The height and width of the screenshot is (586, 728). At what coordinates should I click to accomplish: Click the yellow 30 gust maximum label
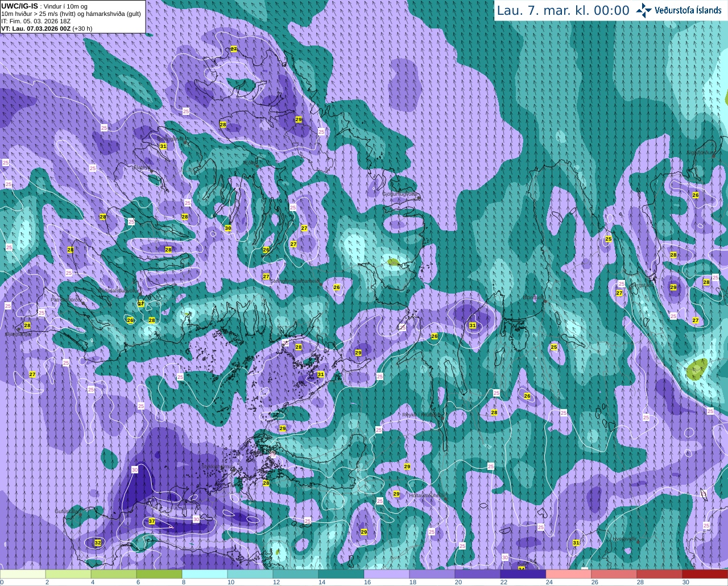[x=228, y=228]
